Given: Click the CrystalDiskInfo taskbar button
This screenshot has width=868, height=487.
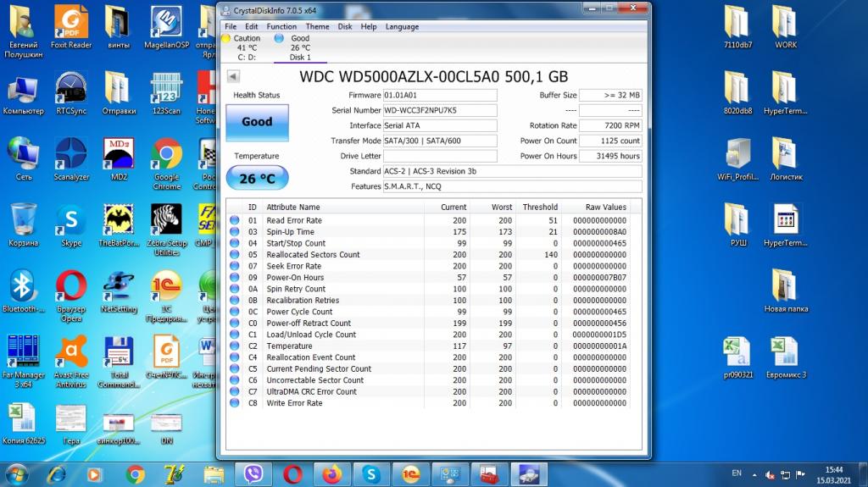Looking at the screenshot, I should 529,474.
